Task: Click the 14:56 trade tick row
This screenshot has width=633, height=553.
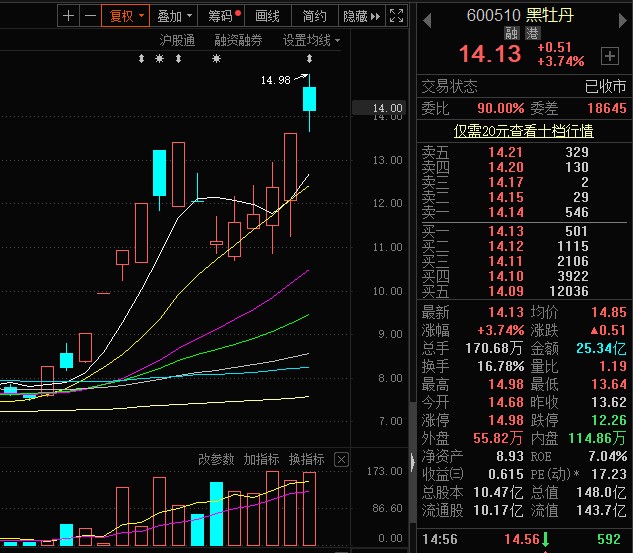Action: [x=524, y=539]
